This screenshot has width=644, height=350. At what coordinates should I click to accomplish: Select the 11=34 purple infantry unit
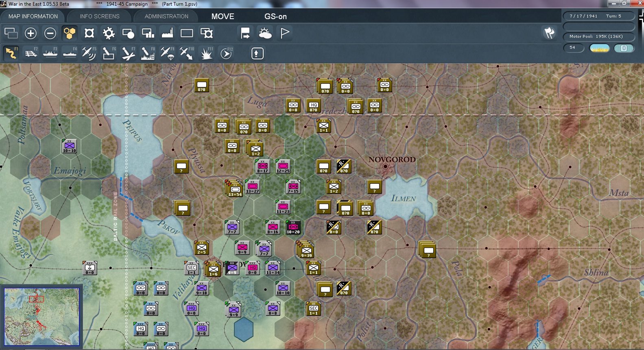pos(273,268)
